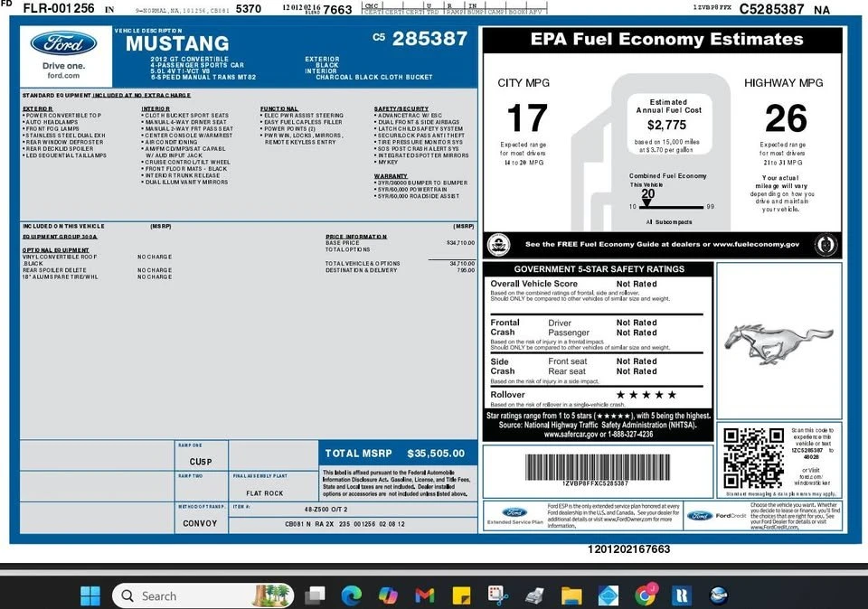Image resolution: width=868 pixels, height=609 pixels.
Task: Open Sticky Notes from the taskbar
Action: pos(461,595)
